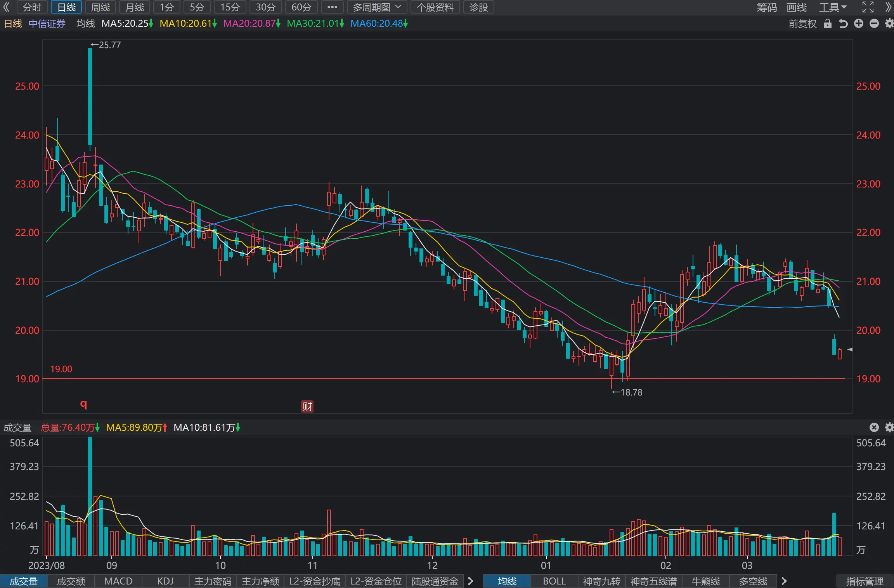Open 个股资料 stock info
The width and height of the screenshot is (894, 588).
coord(435,7)
